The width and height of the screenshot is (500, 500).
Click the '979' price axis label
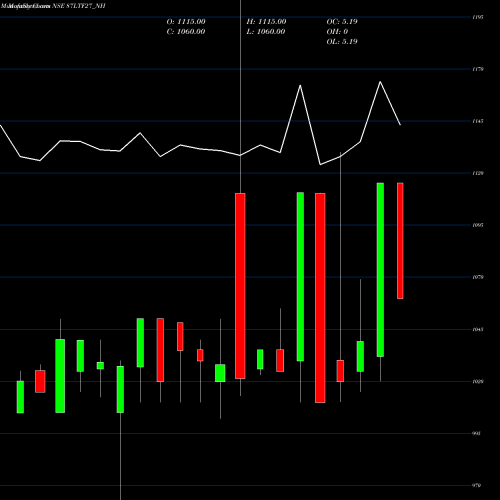(x=477, y=486)
